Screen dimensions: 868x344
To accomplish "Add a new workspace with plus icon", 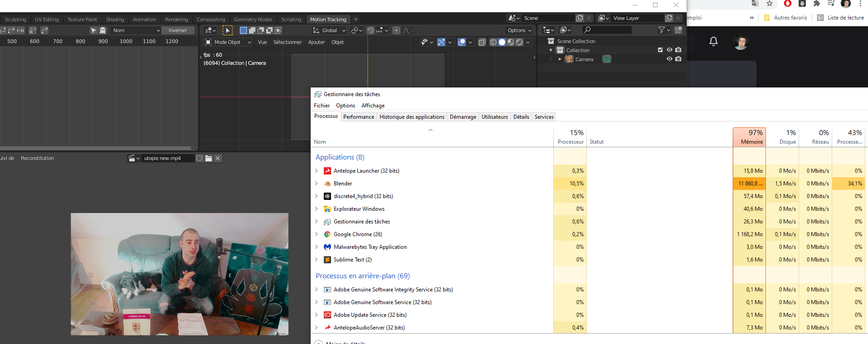I will [x=356, y=19].
